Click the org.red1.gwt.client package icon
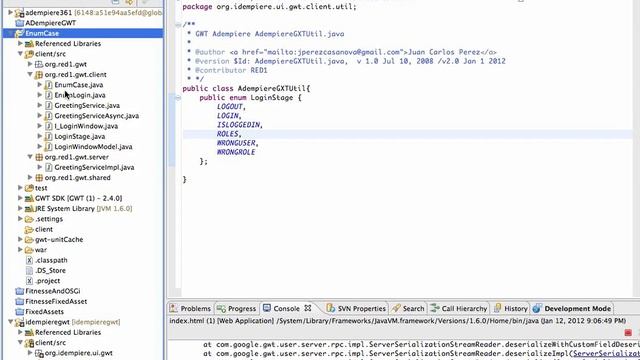The height and width of the screenshot is (360, 640). (x=39, y=75)
